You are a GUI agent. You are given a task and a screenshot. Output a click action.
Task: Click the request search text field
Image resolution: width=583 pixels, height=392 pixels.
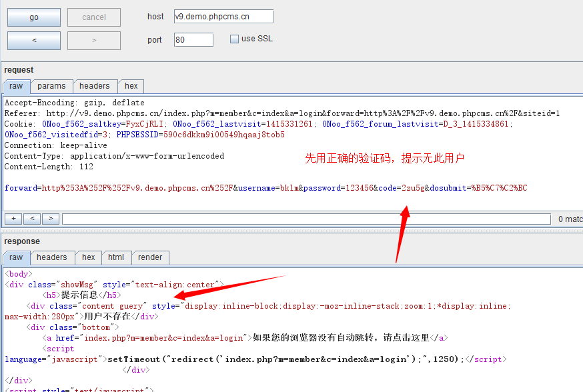point(307,219)
